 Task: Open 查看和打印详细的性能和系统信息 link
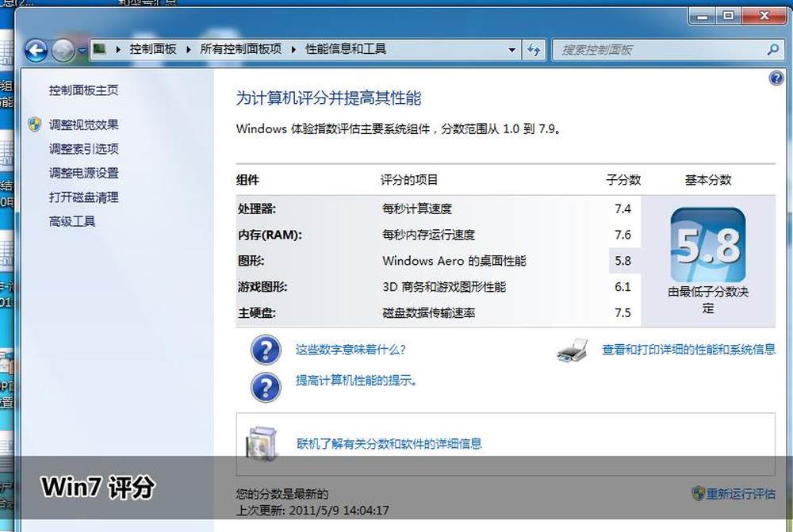coord(688,350)
